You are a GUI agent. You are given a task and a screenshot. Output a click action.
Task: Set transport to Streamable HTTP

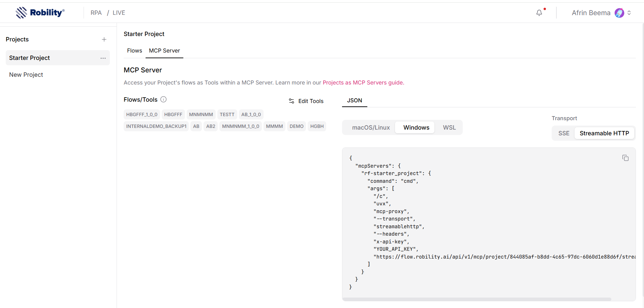pyautogui.click(x=604, y=133)
